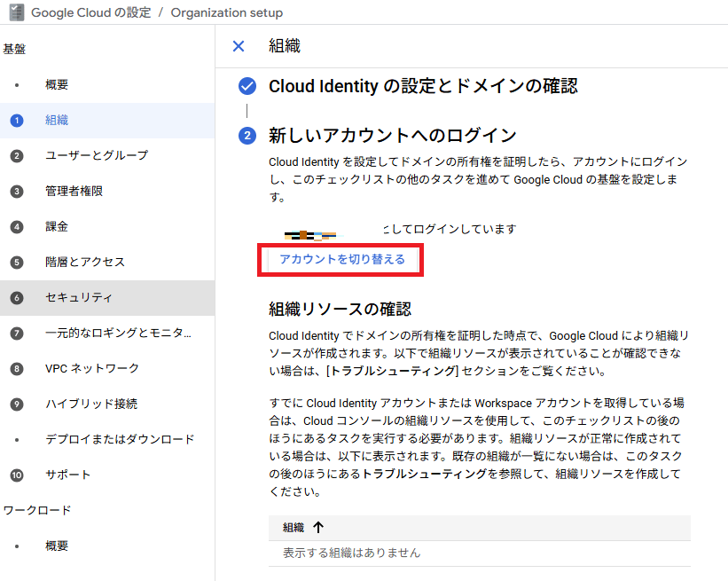Select 組織 in the sidebar
The height and width of the screenshot is (581, 728).
(x=107, y=121)
